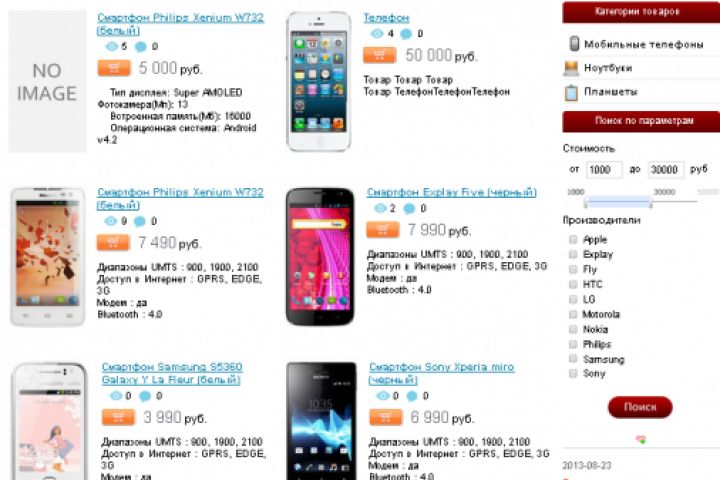Open the Планшеты category
This screenshot has height=480, width=720.
click(x=610, y=92)
